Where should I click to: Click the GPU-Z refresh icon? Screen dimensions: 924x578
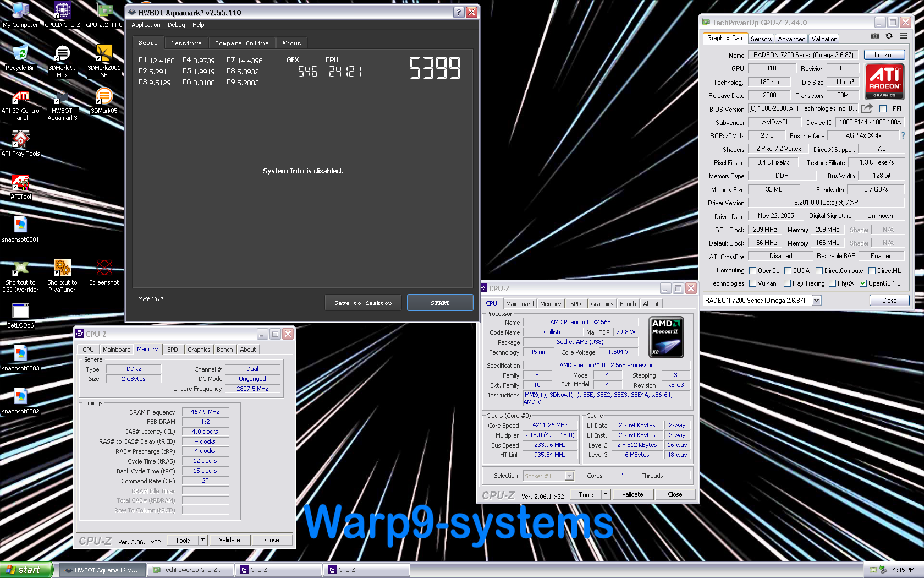[889, 36]
